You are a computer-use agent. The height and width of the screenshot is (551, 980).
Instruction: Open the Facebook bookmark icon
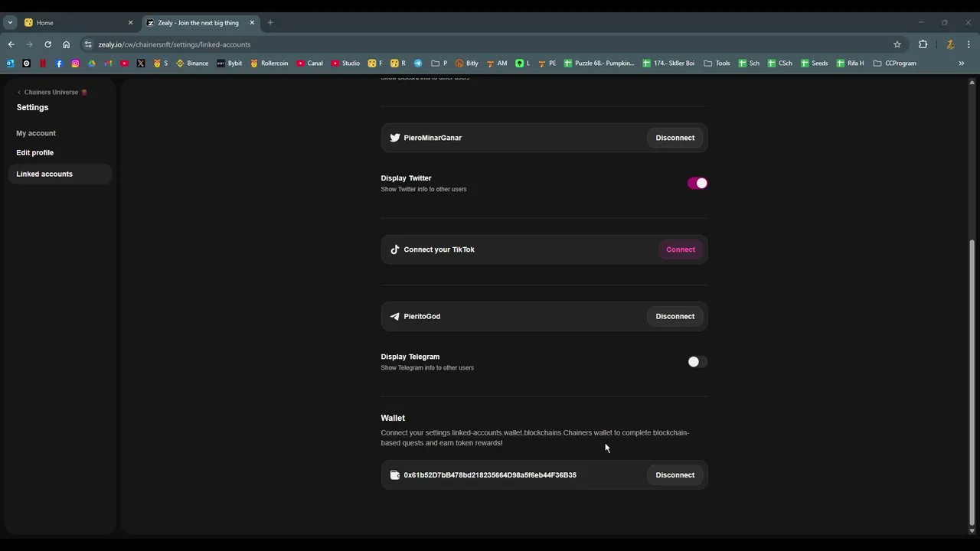coord(59,64)
